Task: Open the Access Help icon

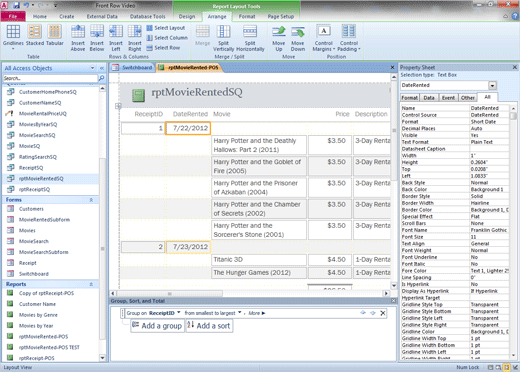Action: pos(515,16)
